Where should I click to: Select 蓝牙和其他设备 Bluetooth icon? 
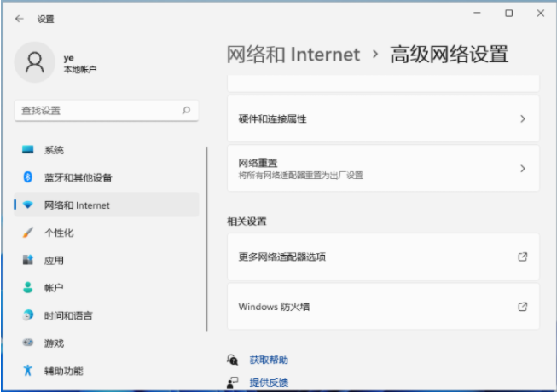point(28,177)
